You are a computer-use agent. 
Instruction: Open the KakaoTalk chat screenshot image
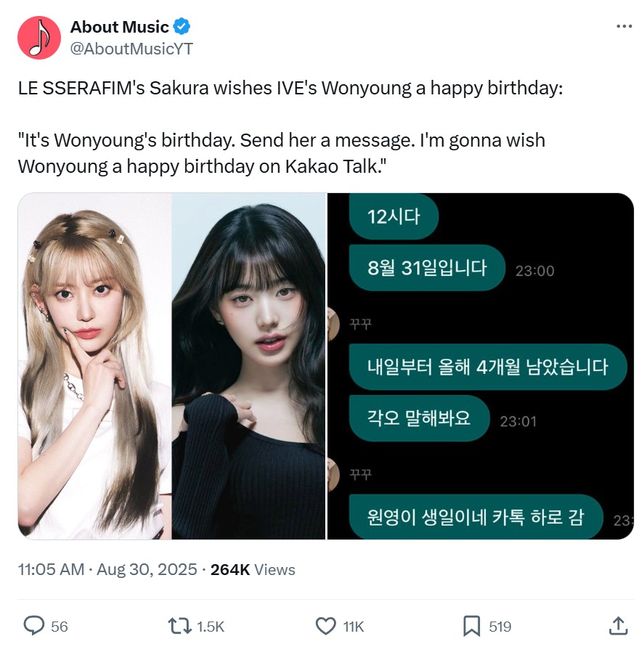[x=481, y=367]
